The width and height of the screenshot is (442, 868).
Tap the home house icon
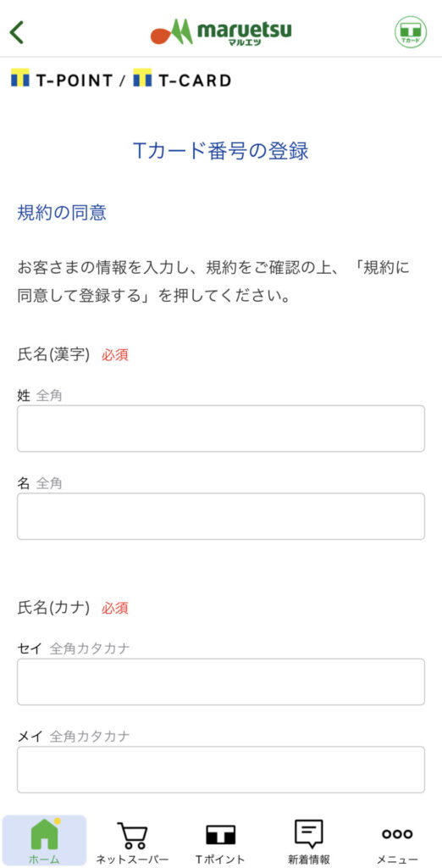(44, 834)
